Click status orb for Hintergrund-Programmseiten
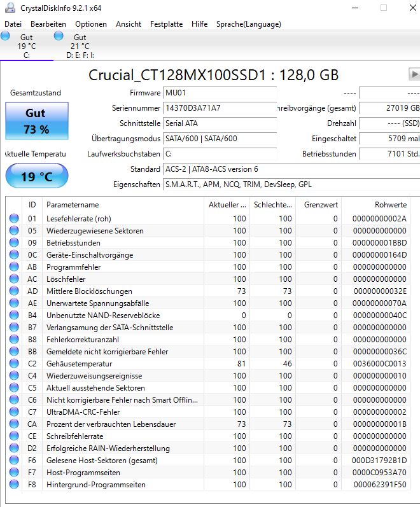 click(14, 484)
